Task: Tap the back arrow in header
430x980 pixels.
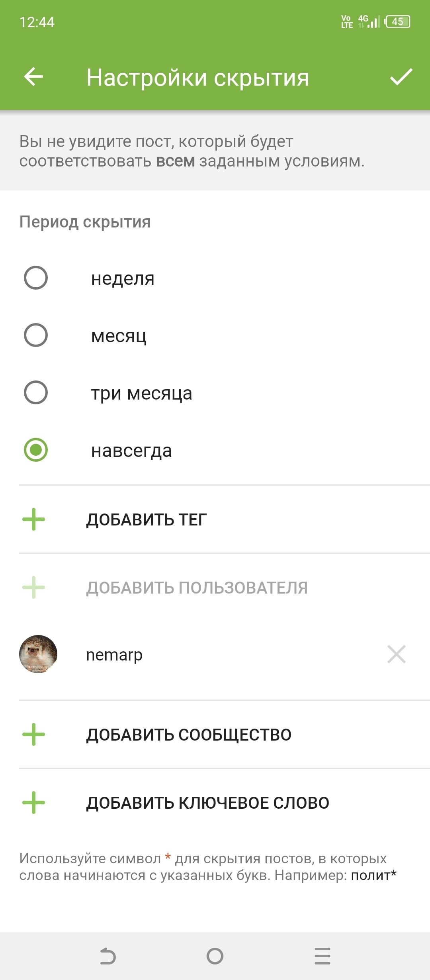Action: tap(33, 76)
